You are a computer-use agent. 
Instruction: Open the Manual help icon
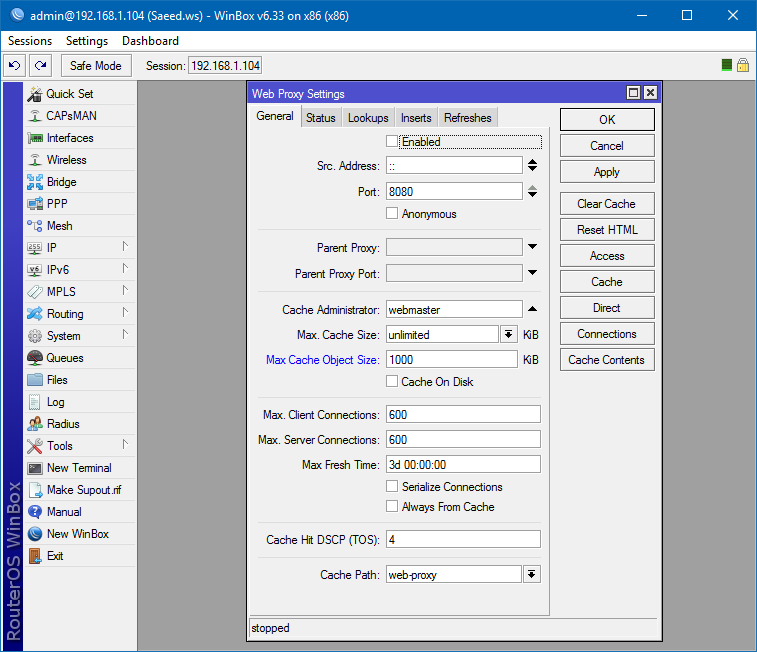coord(35,512)
